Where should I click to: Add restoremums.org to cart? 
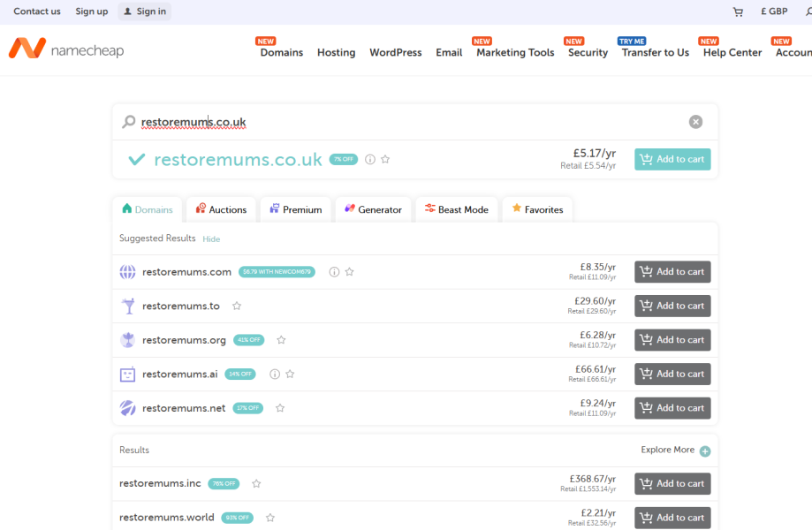[672, 340]
